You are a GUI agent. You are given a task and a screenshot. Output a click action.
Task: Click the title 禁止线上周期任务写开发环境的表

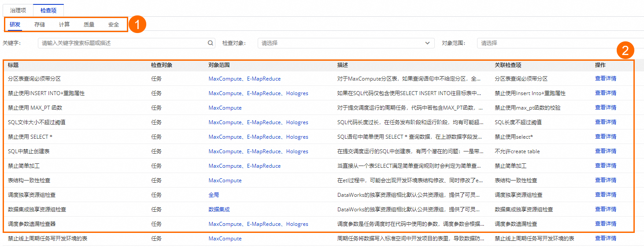(48, 239)
